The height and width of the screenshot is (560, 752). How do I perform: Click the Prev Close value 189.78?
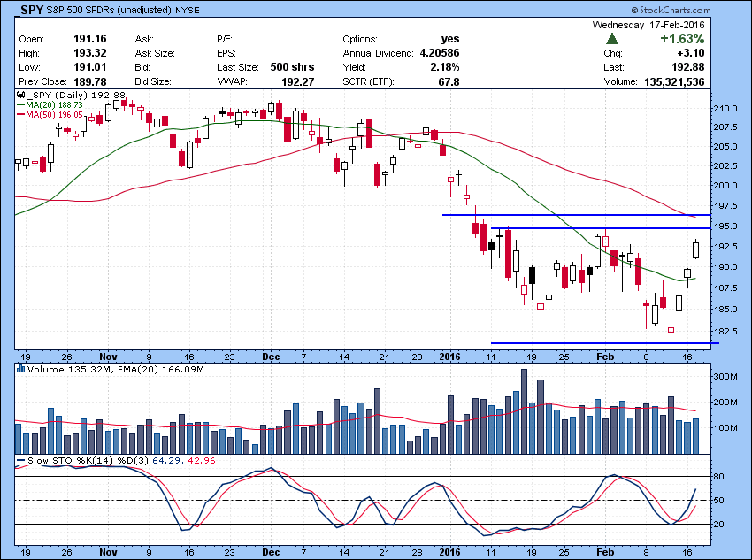point(90,81)
